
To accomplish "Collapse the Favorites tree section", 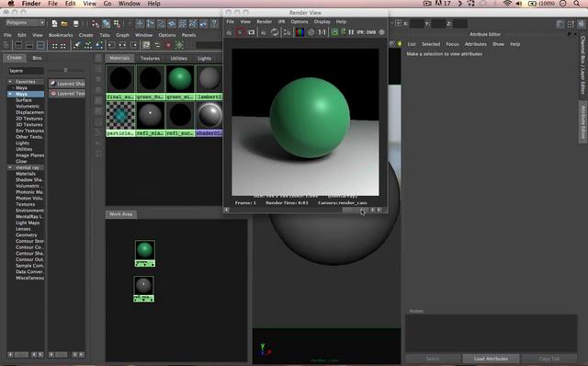I will (10, 82).
